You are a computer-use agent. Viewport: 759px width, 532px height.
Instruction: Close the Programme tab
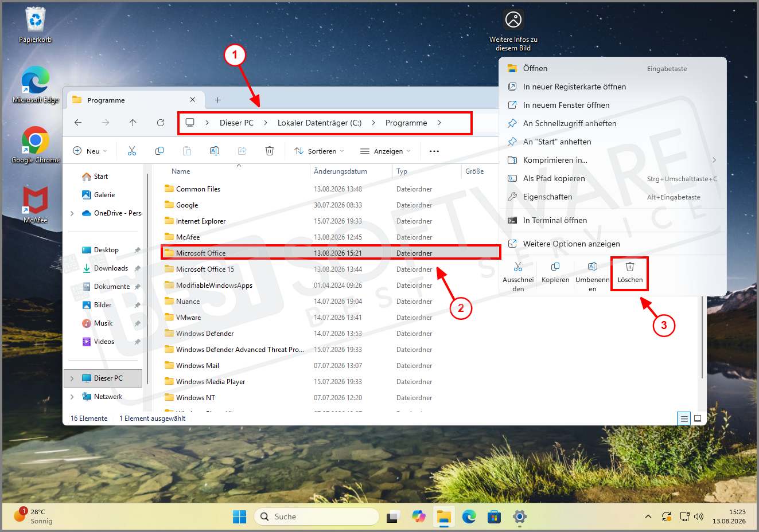(193, 100)
